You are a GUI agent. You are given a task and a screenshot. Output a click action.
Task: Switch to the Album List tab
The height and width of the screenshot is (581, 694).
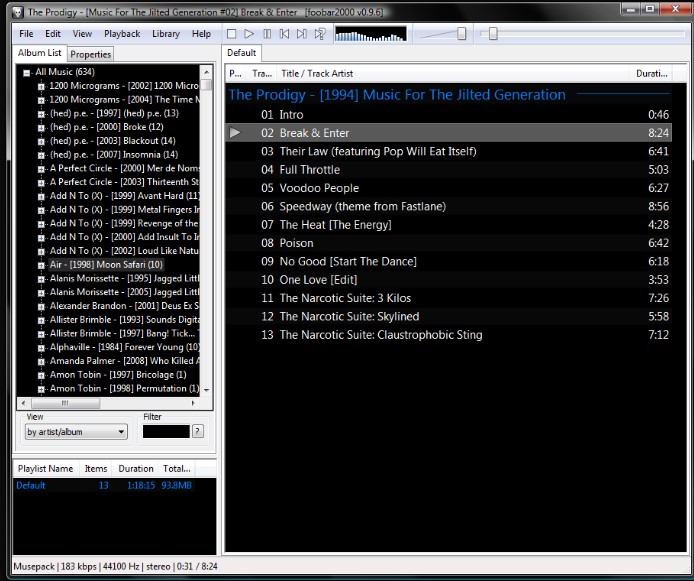pos(39,53)
